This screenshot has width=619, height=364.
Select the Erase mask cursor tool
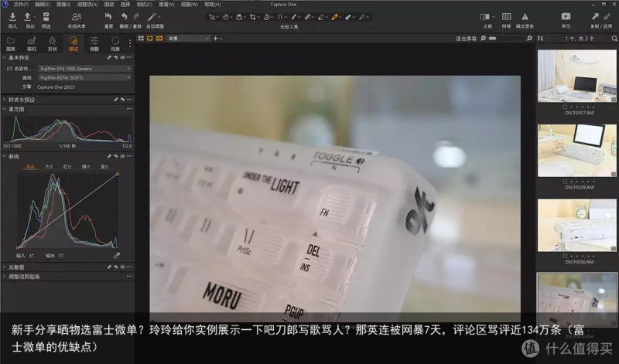pyautogui.click(x=321, y=17)
